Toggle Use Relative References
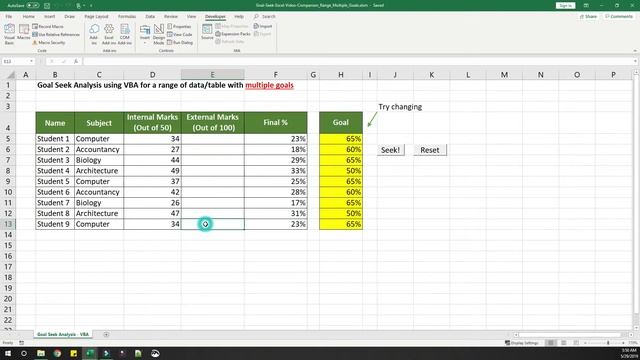640x360 pixels. pos(56,35)
